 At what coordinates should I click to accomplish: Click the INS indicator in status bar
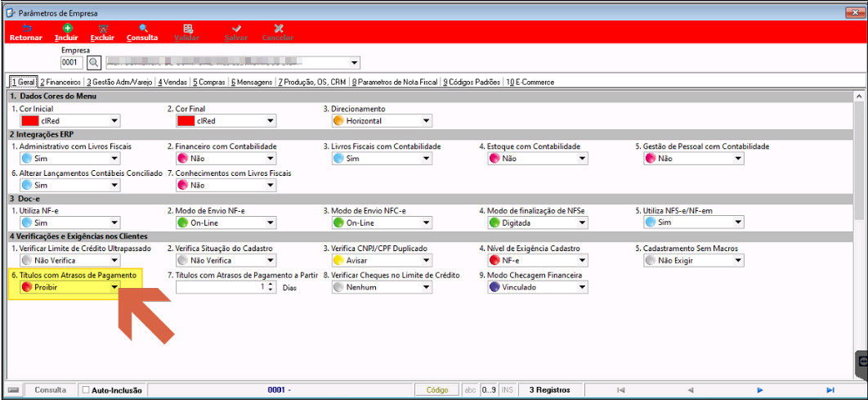507,390
